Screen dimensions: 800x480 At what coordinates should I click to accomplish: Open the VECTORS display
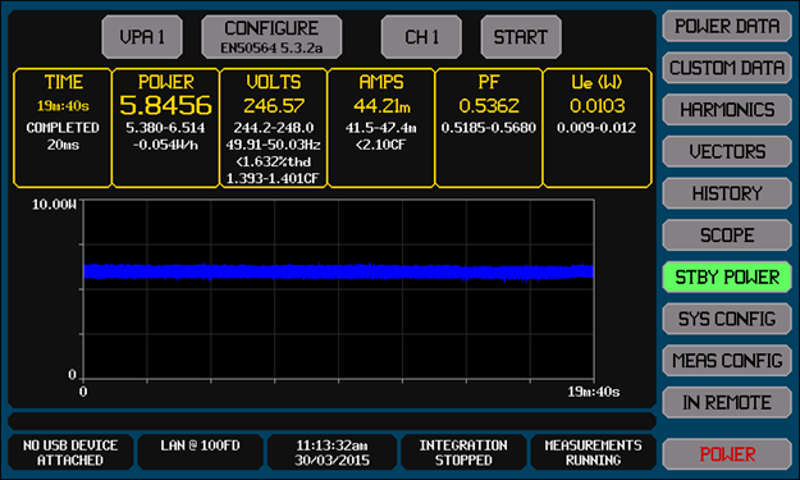point(726,152)
